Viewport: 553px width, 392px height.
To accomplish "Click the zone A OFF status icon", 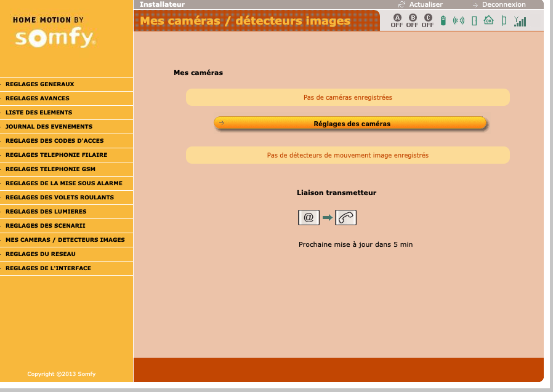I will pos(397,21).
